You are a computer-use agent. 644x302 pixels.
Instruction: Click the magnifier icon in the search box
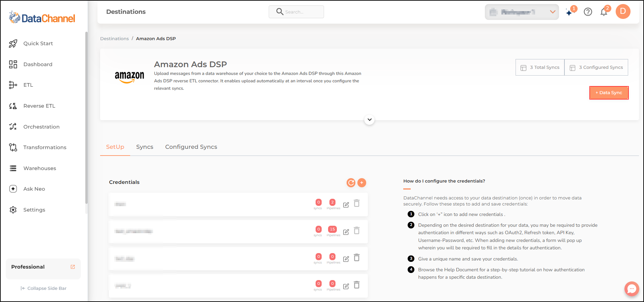pos(280,12)
